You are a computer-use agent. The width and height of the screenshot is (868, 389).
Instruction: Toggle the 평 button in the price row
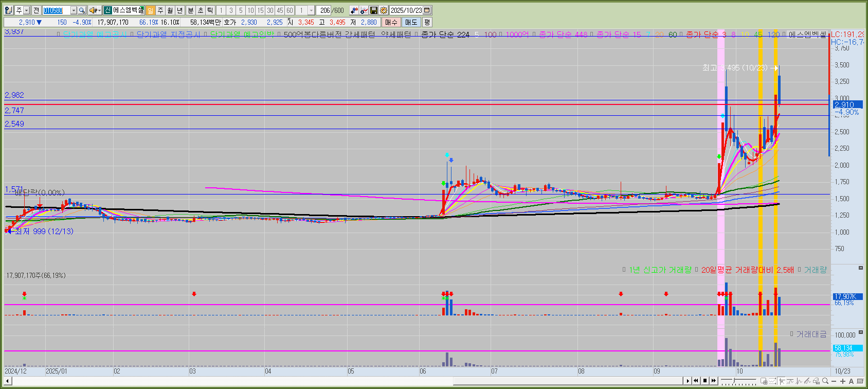click(427, 22)
